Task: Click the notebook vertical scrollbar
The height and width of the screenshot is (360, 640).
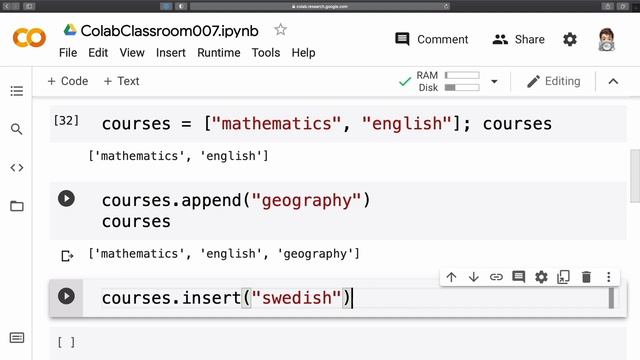Action: pyautogui.click(x=635, y=176)
